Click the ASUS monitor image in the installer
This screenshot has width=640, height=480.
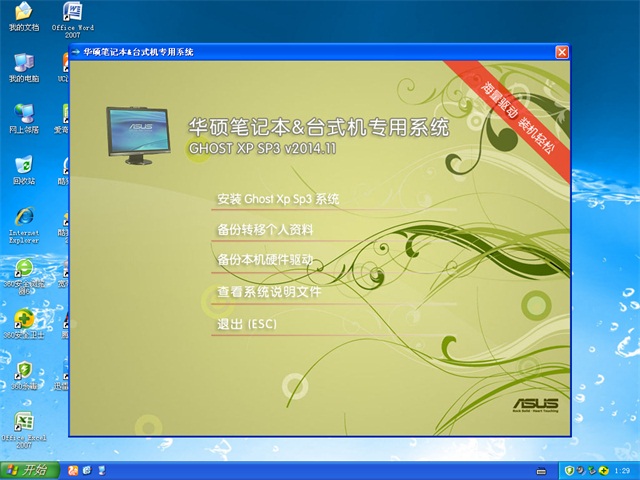[x=138, y=136]
